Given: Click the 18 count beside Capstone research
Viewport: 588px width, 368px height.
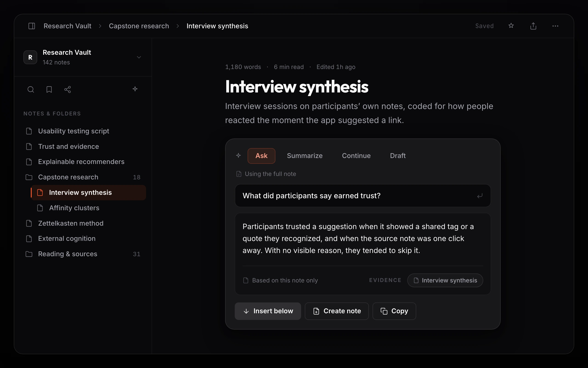Looking at the screenshot, I should click(x=137, y=177).
